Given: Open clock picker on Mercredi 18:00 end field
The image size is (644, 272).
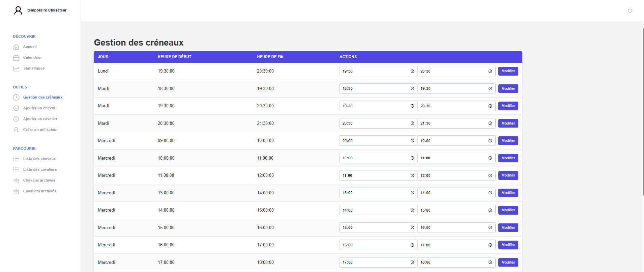Looking at the screenshot, I should coord(490,262).
